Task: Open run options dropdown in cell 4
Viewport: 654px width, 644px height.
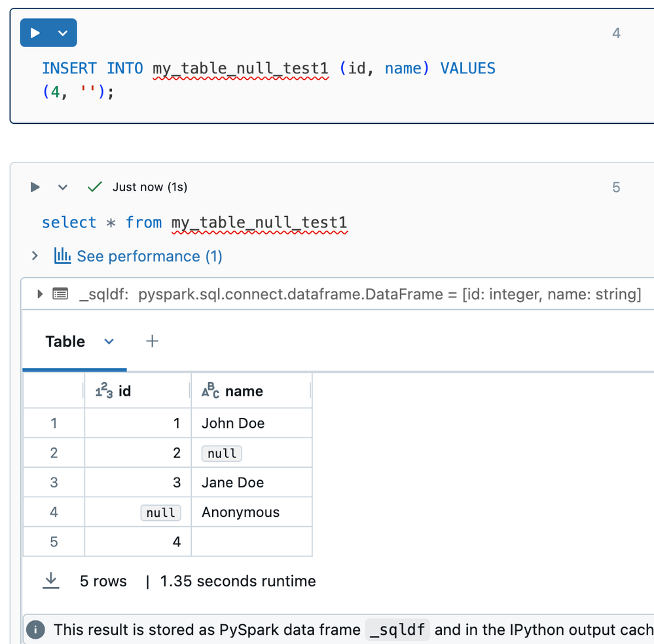Action: [63, 33]
